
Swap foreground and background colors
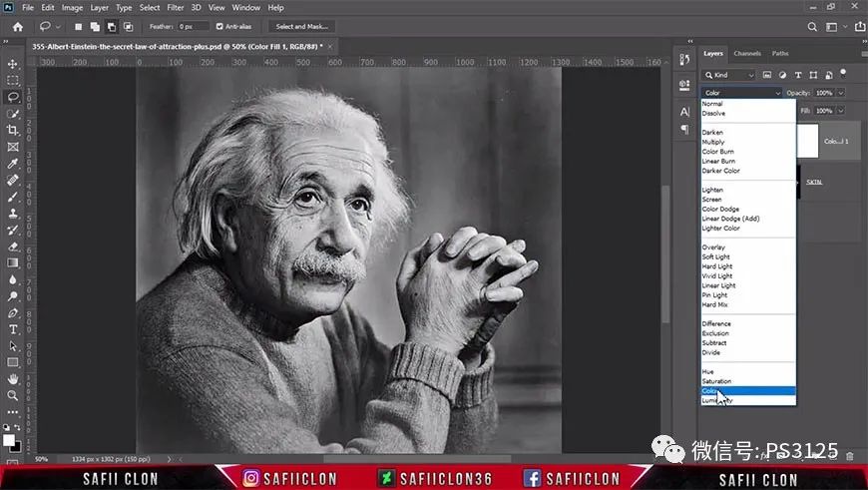tap(17, 427)
